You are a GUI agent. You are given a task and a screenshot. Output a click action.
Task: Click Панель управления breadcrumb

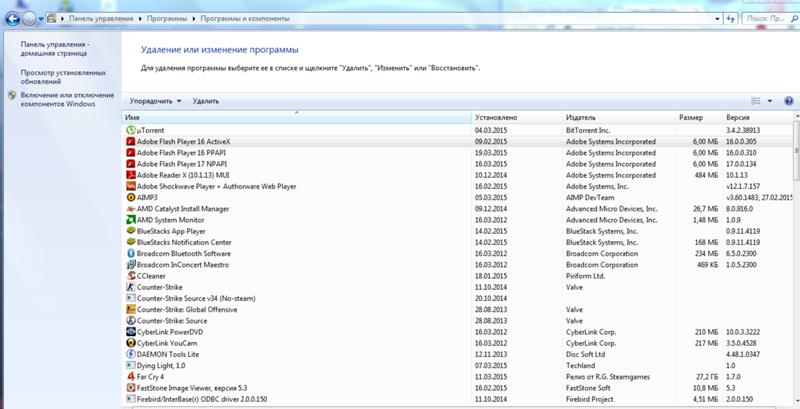coord(101,18)
